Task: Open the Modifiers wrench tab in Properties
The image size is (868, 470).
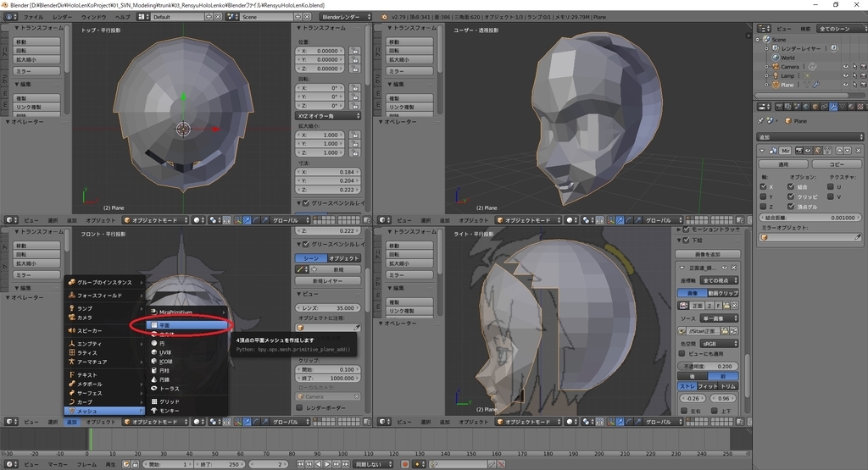Action: [834, 107]
